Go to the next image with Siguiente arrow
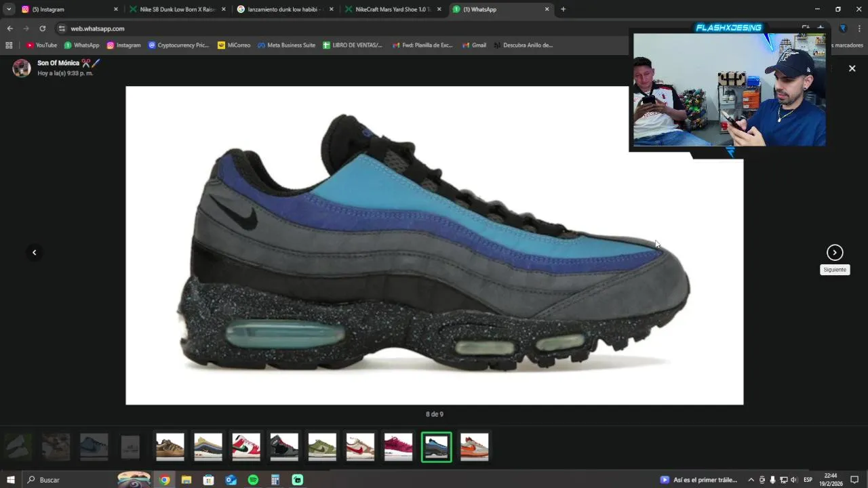Image resolution: width=868 pixels, height=488 pixels. 835,252
